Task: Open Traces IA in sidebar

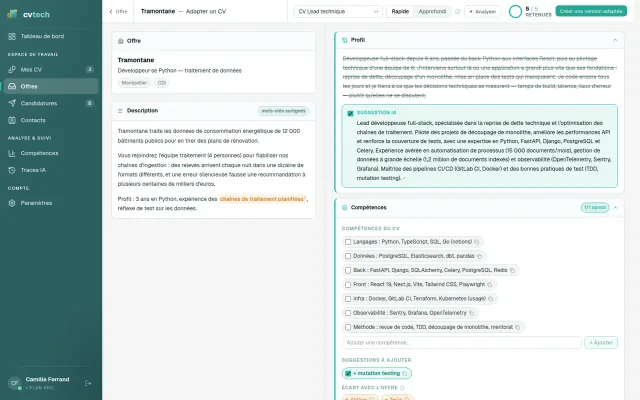Action: [51, 170]
